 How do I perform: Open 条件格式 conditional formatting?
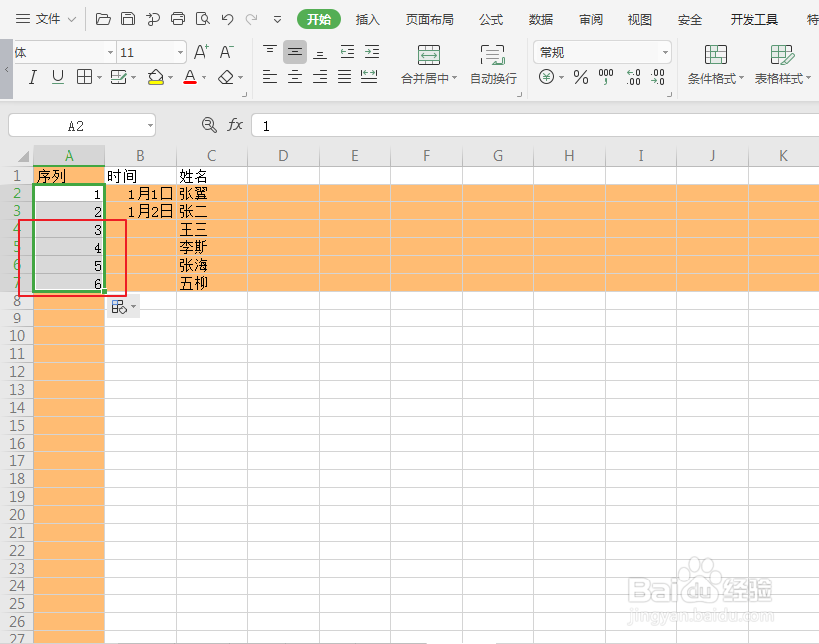[x=716, y=64]
